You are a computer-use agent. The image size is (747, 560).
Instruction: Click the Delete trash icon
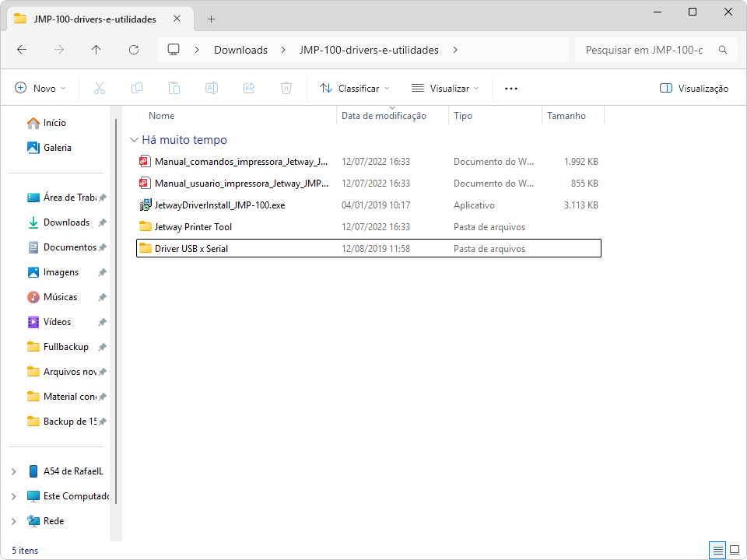coord(286,88)
